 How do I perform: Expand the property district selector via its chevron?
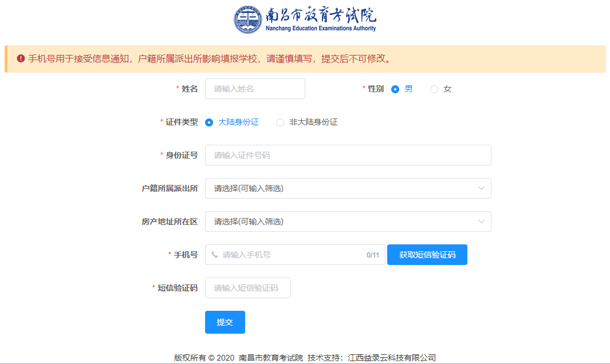click(x=483, y=221)
